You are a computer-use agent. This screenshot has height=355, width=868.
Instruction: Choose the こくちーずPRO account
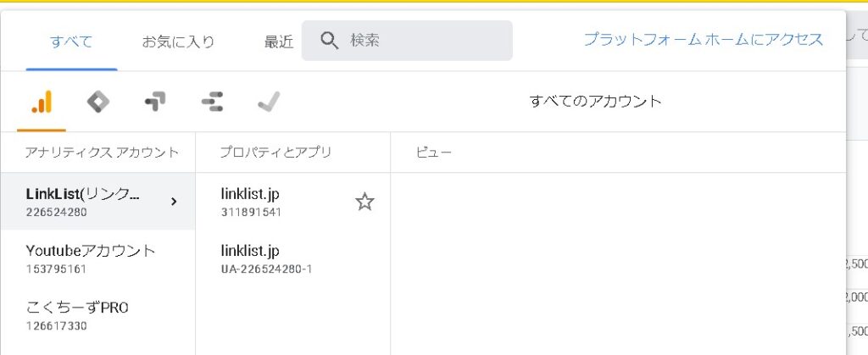[78, 315]
